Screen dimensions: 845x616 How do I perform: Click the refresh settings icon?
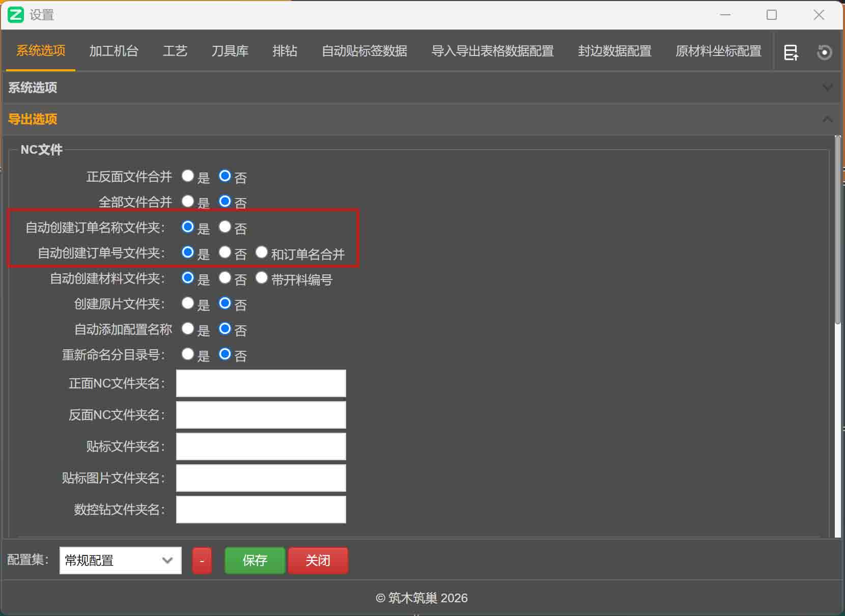(825, 51)
